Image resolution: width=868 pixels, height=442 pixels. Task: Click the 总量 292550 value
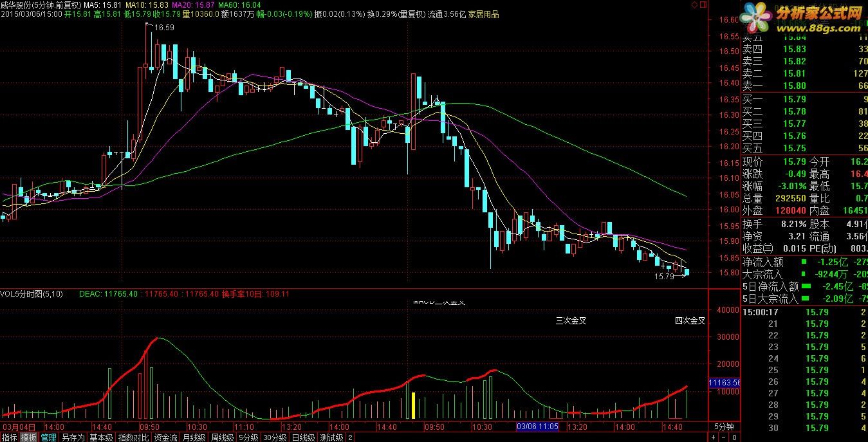click(790, 198)
